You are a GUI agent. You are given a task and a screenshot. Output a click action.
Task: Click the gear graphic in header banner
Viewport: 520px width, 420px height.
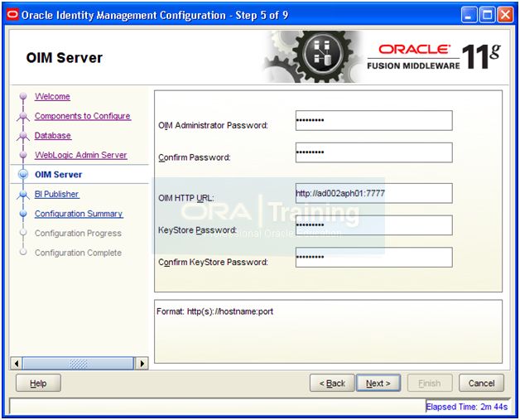tap(315, 56)
